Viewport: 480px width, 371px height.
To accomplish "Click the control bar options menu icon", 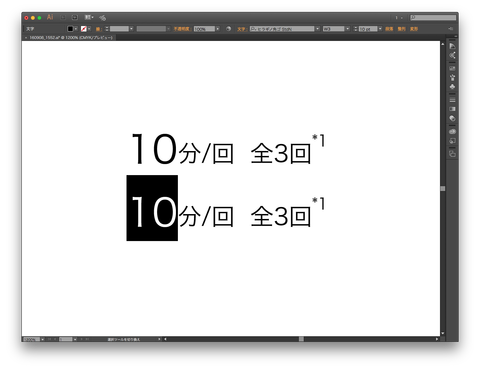I will coord(451,29).
